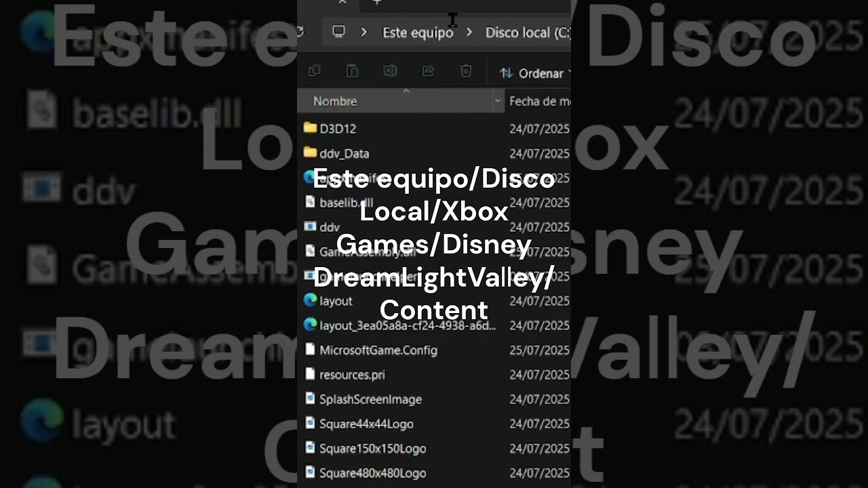Viewport: 868px width, 488px height.
Task: Select the SplashScreenImage file name
Action: pos(370,399)
